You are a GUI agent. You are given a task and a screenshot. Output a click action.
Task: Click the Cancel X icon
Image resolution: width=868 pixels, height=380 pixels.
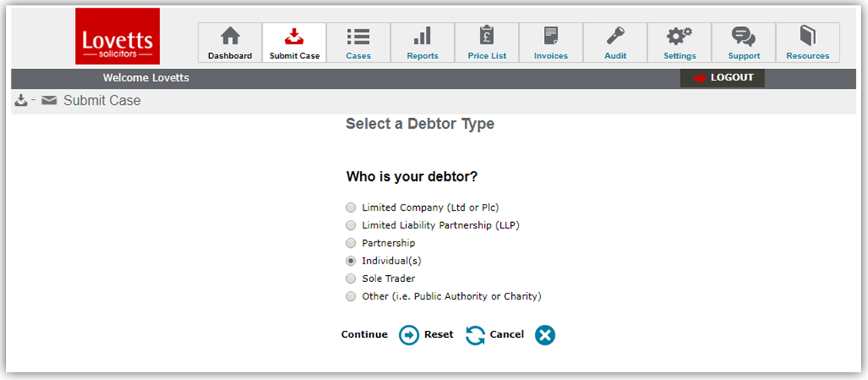click(545, 335)
